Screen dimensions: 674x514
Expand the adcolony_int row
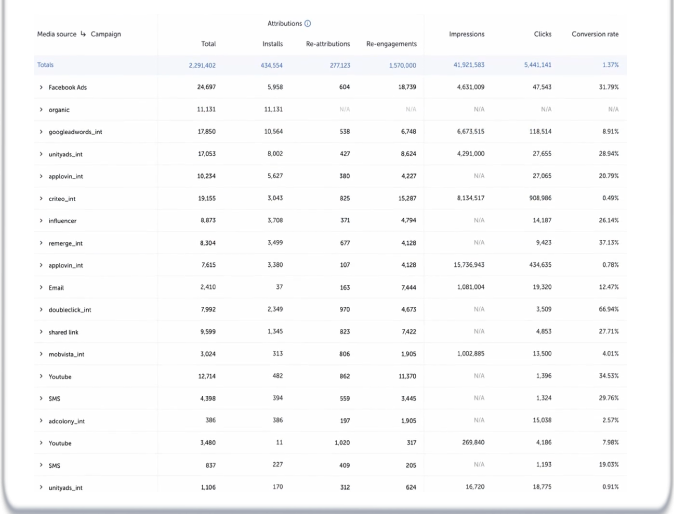coord(41,421)
